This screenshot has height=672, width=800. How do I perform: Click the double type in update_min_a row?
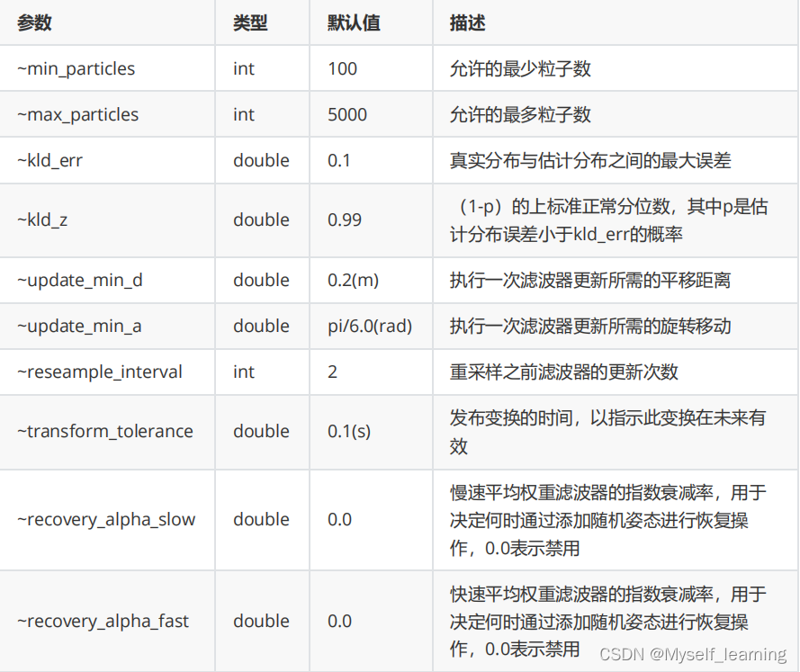tap(261, 326)
